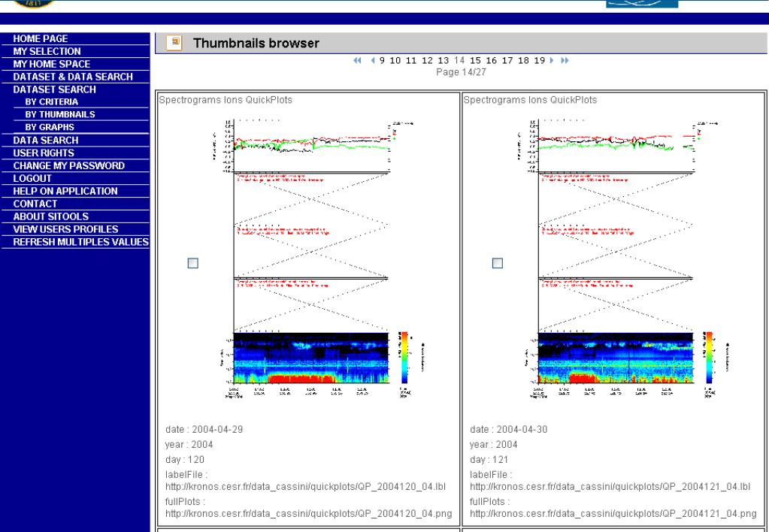Select BY GRAPHS in the sidebar
Screen dimensions: 769x532
tap(50, 127)
